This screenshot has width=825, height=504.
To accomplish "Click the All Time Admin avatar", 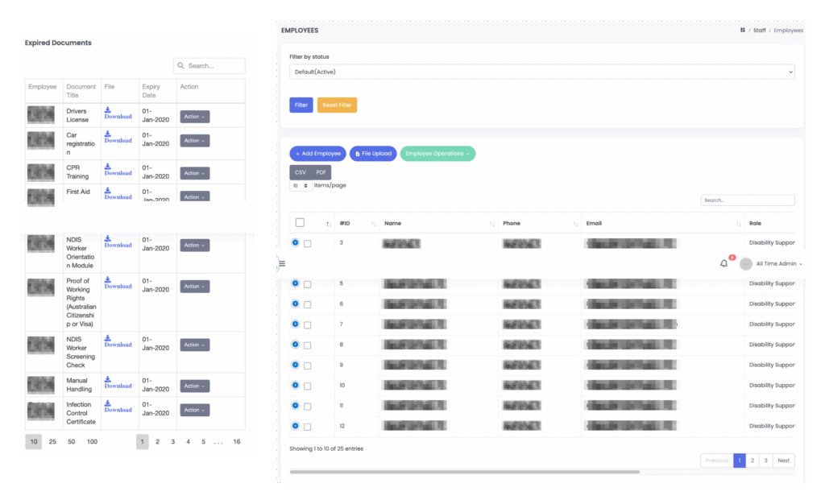I will (746, 263).
